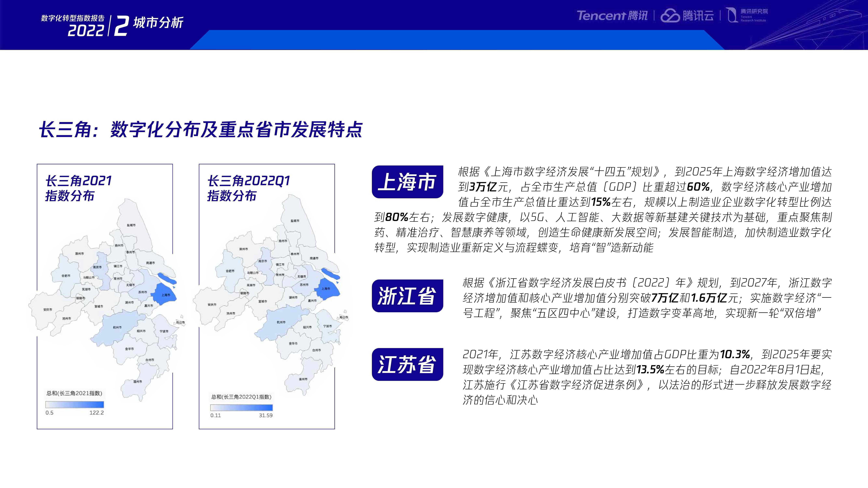Image resolution: width=868 pixels, height=488 pixels.
Task: Click the 2021 index gradient legend bar
Action: click(x=75, y=405)
